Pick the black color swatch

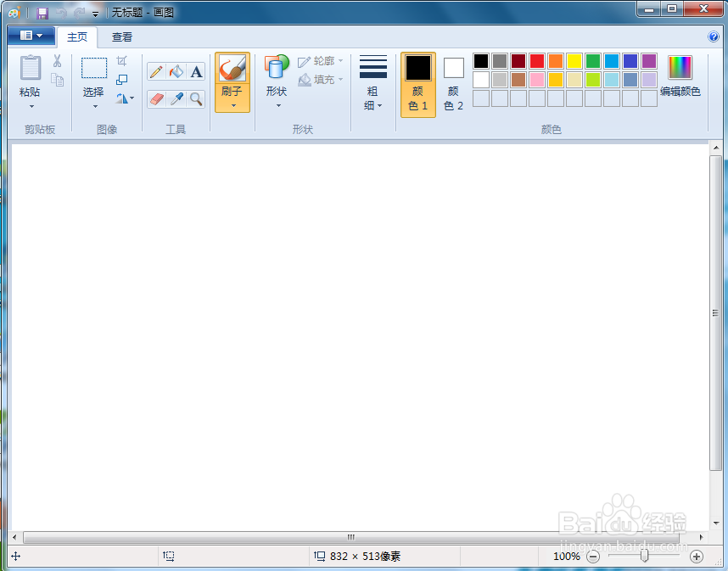point(481,61)
